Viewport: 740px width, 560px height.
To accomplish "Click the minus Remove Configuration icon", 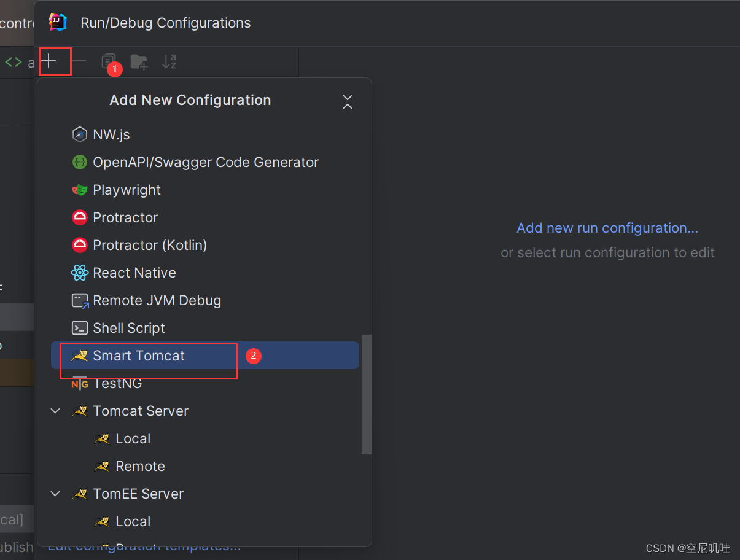I will pos(79,61).
